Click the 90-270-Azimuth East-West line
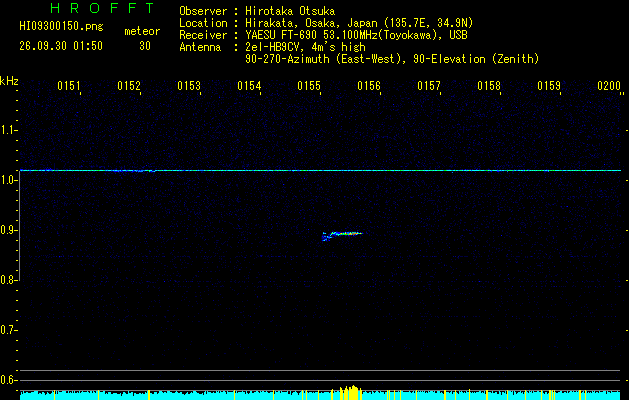Screen dimensions: 629x400 point(392,59)
